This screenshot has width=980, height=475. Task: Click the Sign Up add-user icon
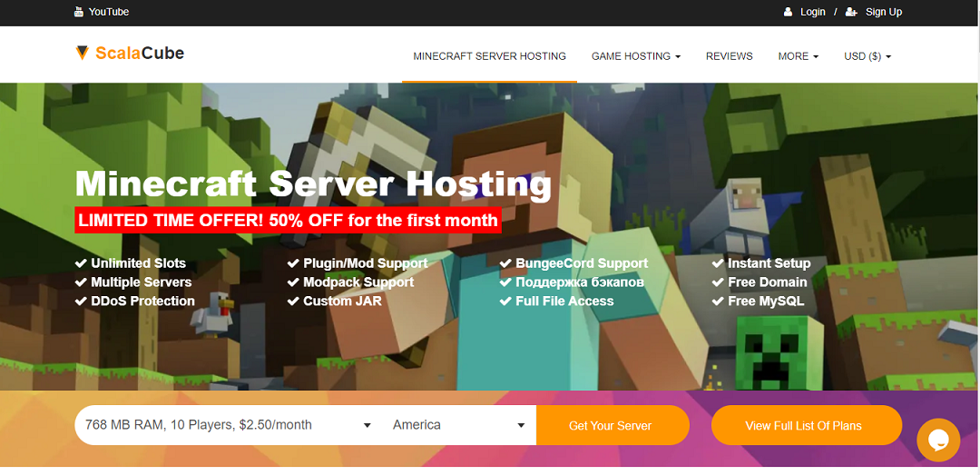(851, 12)
